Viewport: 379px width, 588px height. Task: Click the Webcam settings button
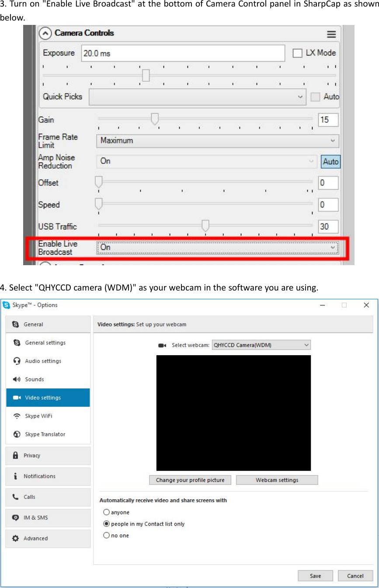(x=277, y=480)
